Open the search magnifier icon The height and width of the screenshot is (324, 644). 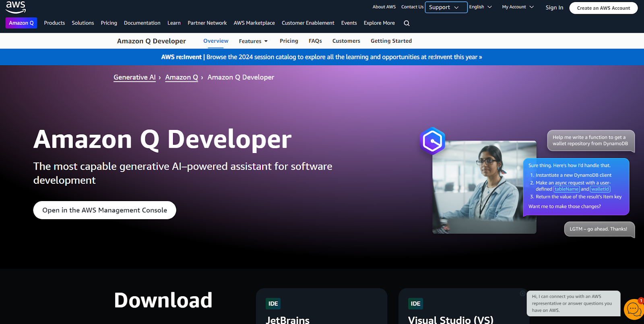(x=407, y=23)
